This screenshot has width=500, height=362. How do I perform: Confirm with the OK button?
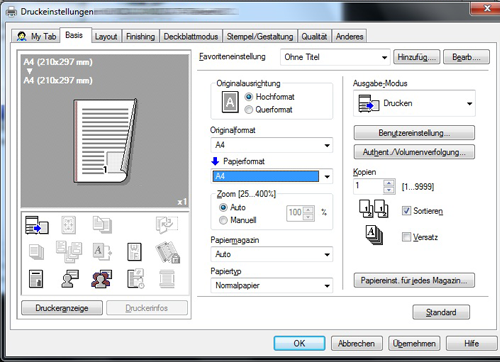[299, 343]
